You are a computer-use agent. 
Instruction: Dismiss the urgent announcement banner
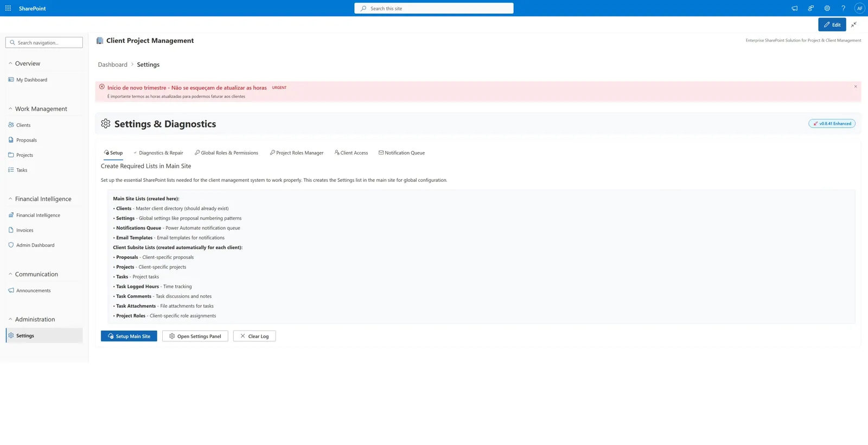click(x=856, y=87)
